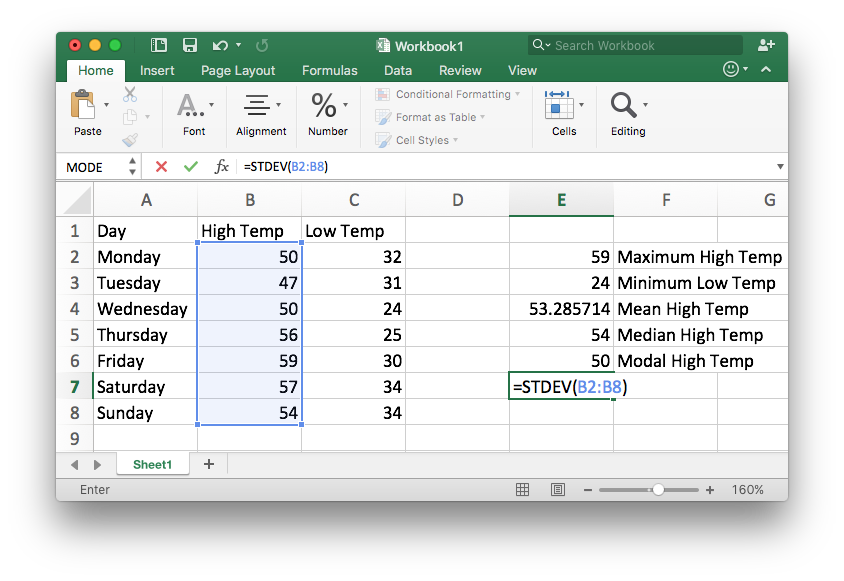Switch to the Page Layout tab

click(238, 71)
